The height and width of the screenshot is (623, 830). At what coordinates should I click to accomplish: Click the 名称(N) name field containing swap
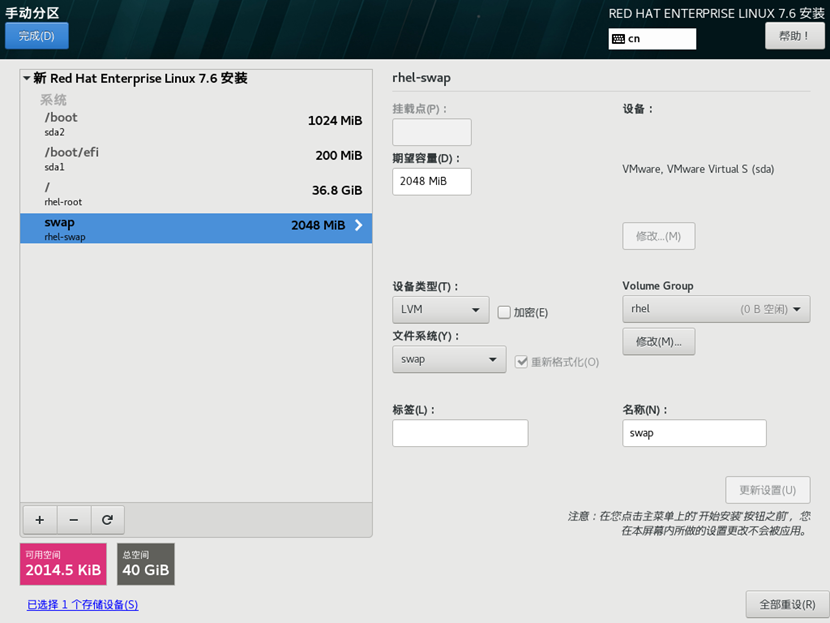(x=694, y=433)
